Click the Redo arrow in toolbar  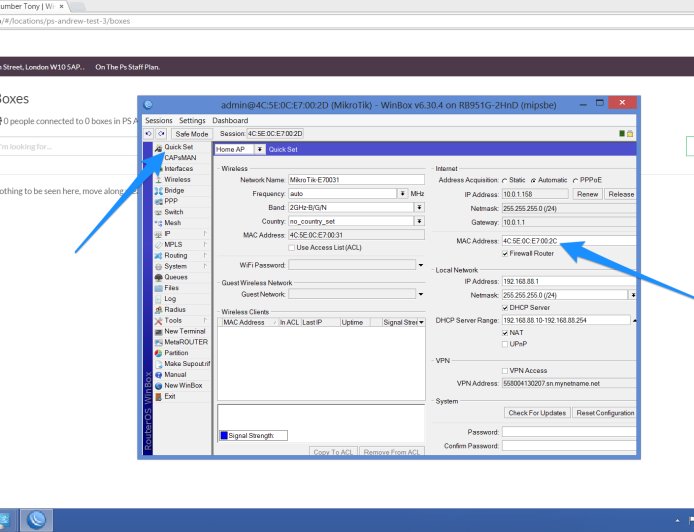point(162,134)
